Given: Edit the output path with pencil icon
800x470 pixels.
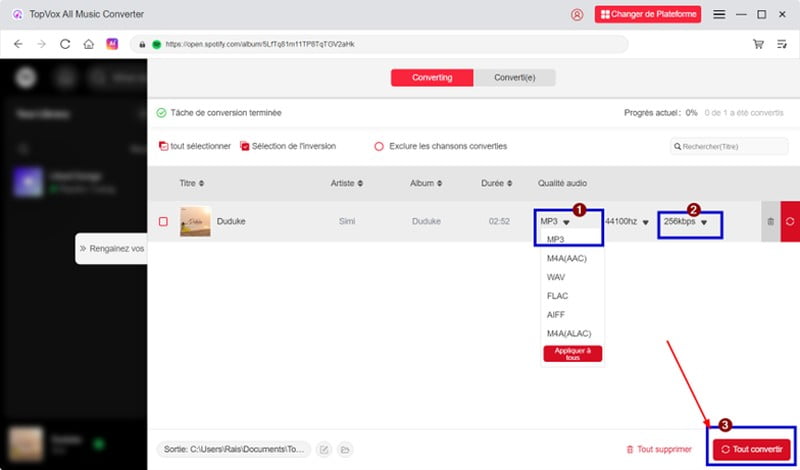Looking at the screenshot, I should pos(323,450).
